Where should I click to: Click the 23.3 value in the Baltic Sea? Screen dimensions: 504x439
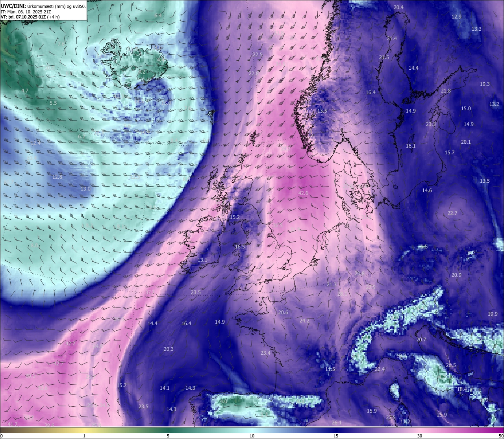(431, 124)
